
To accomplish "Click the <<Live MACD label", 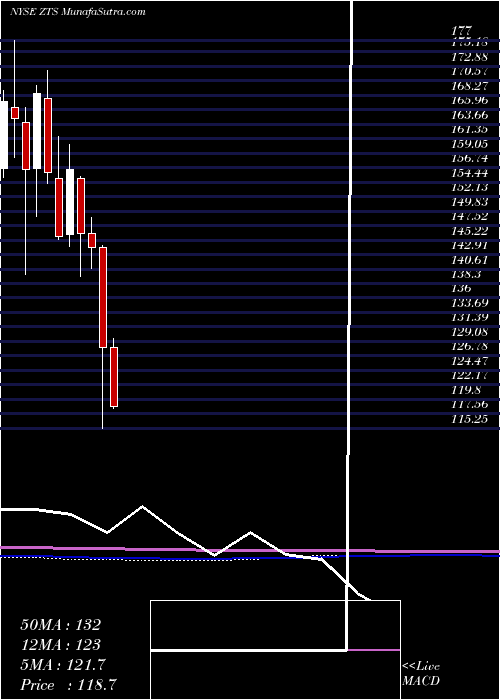I will (x=421, y=674).
